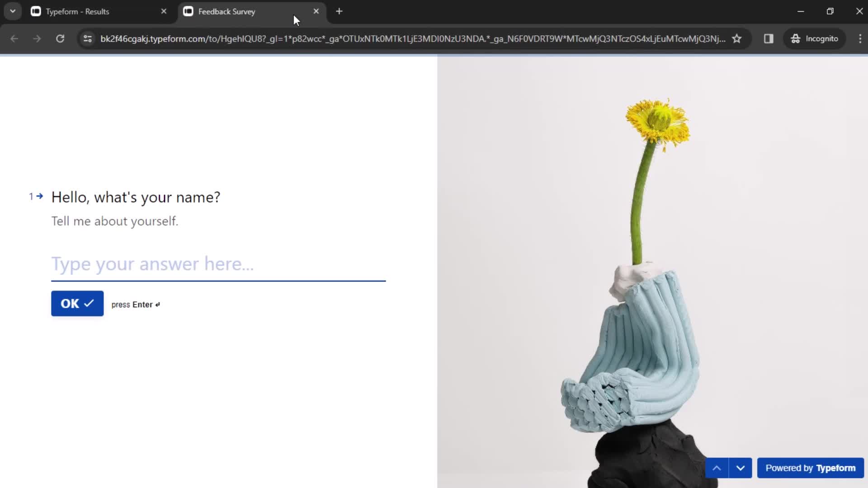
Task: Expand the browser tab list dropdown
Action: tap(13, 11)
